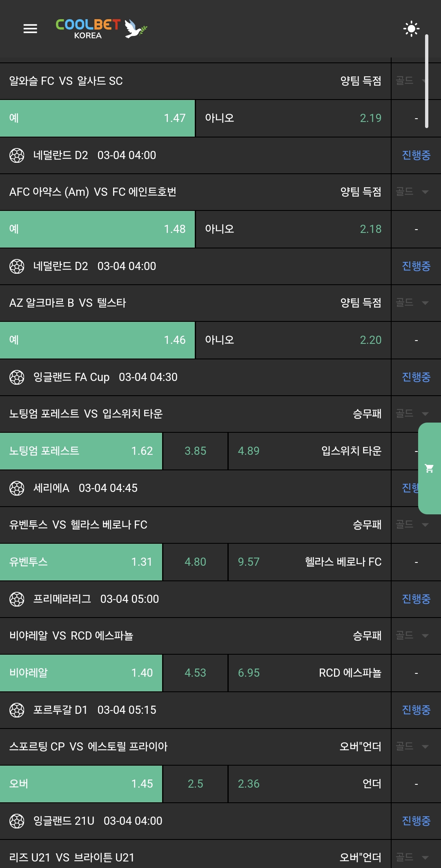Select RCD 에스파뇰 win at 6.95
Image resolution: width=441 pixels, height=868 pixels.
click(309, 673)
